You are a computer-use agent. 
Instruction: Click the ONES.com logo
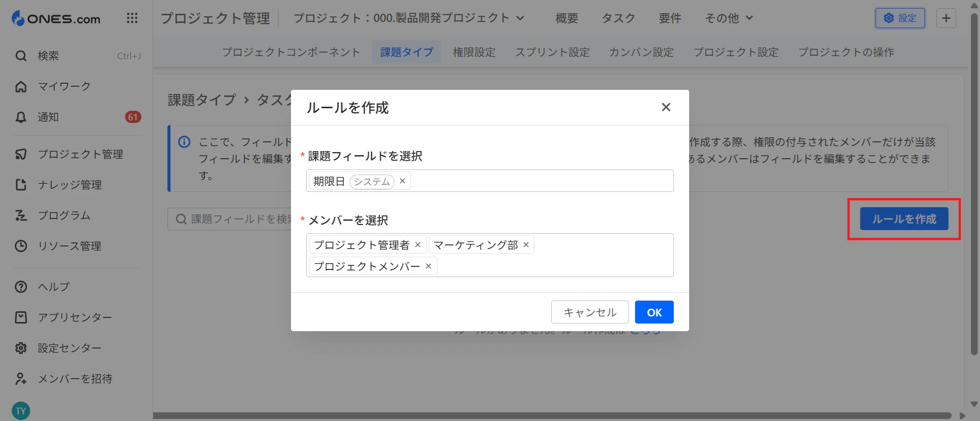[56, 18]
